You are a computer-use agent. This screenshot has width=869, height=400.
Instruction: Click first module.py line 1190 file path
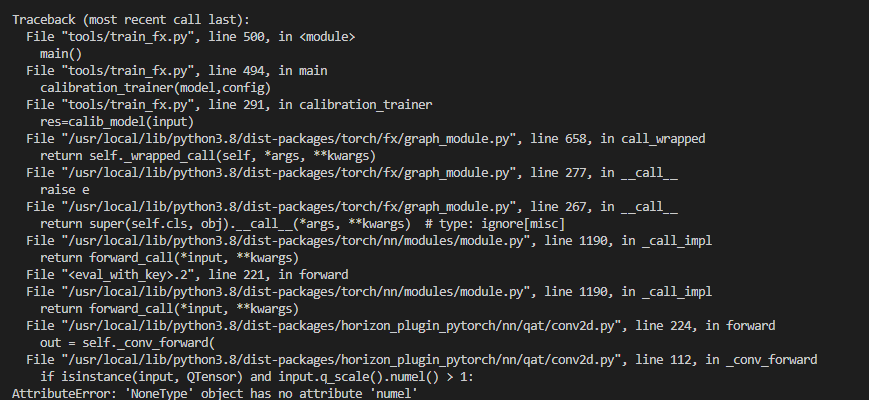point(296,240)
